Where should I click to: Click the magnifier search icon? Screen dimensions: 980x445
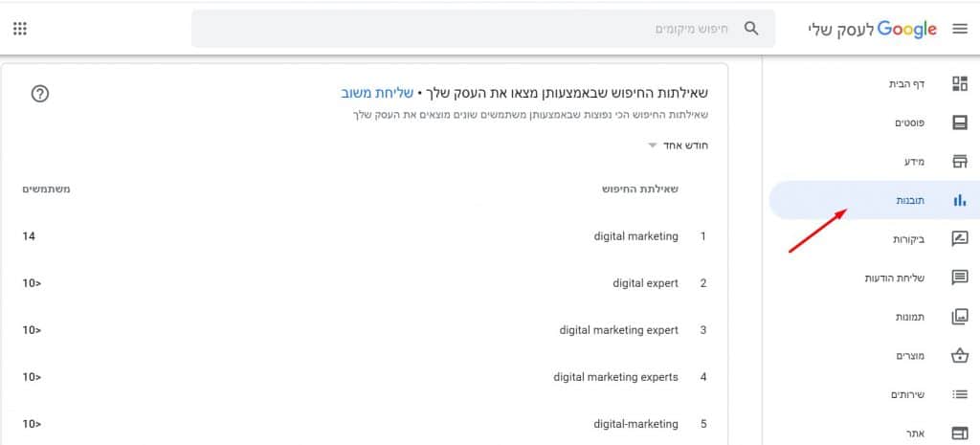(751, 29)
